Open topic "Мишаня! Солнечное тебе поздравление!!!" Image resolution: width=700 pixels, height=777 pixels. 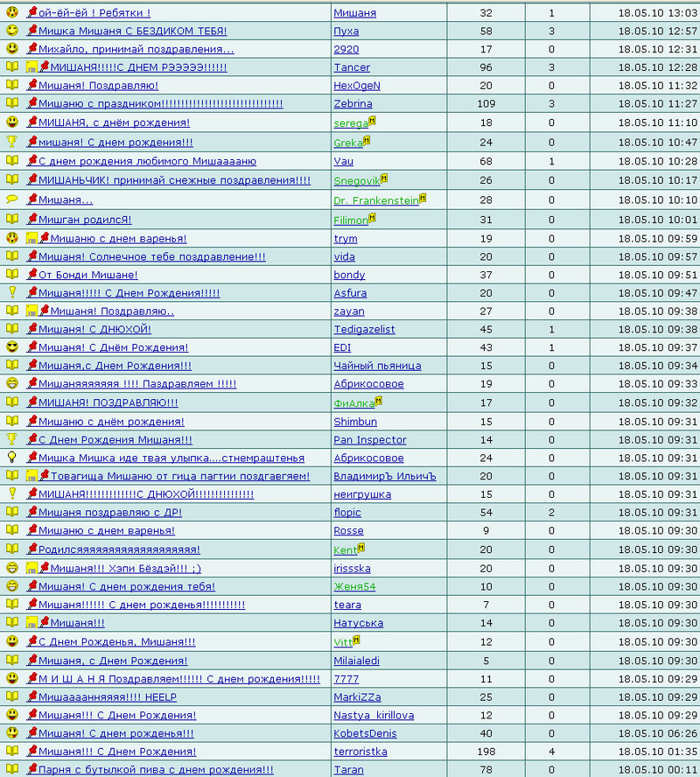[152, 256]
